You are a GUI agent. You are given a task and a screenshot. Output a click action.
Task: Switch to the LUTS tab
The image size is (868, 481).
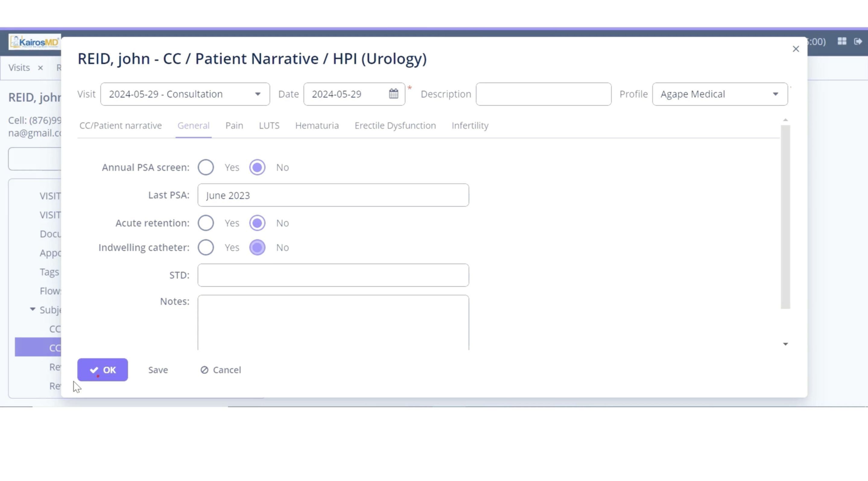(269, 126)
